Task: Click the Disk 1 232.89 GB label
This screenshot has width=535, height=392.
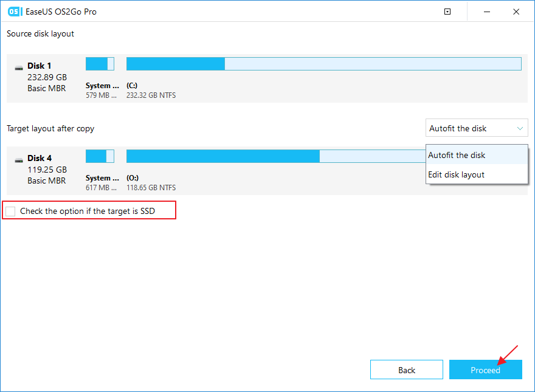Action: click(x=47, y=77)
